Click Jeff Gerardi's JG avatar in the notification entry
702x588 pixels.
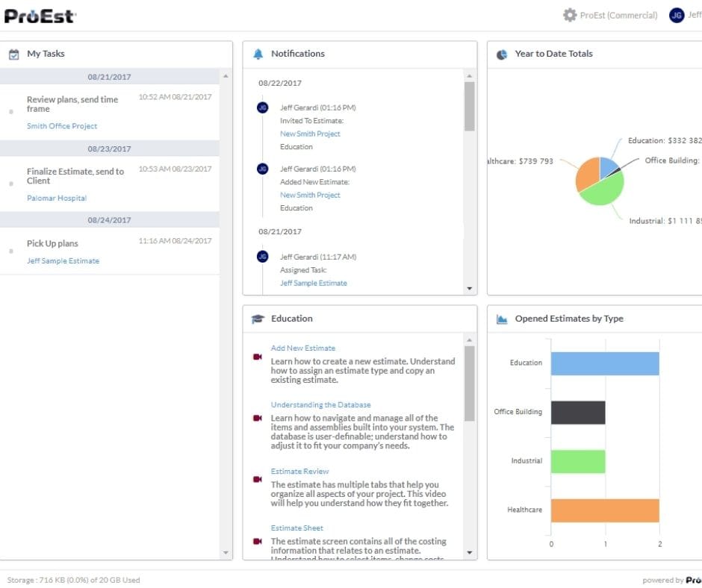pos(261,107)
